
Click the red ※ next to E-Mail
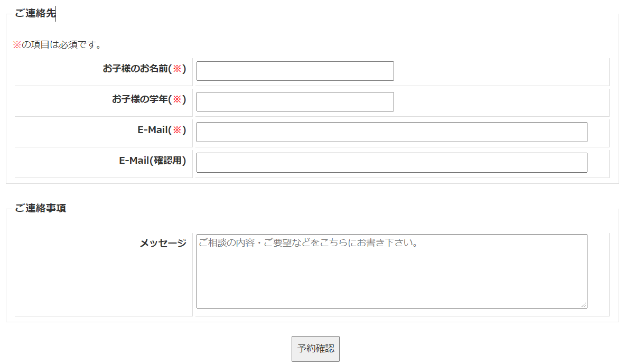pyautogui.click(x=177, y=130)
